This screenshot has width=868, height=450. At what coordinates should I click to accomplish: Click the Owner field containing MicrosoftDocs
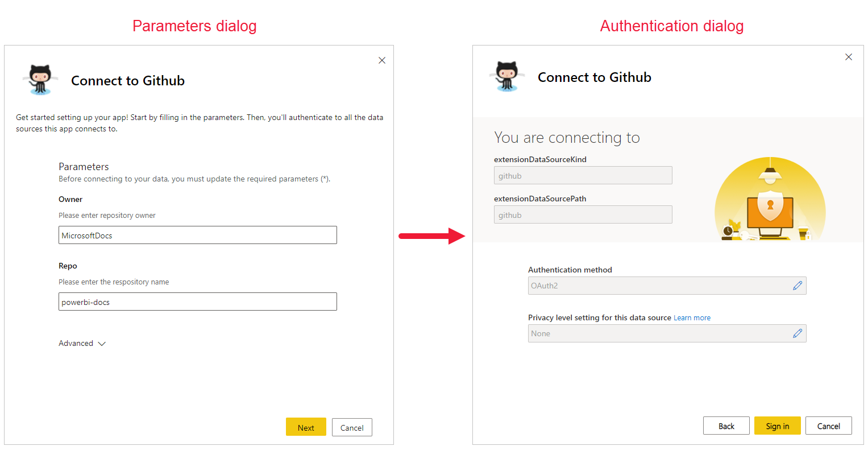197,234
